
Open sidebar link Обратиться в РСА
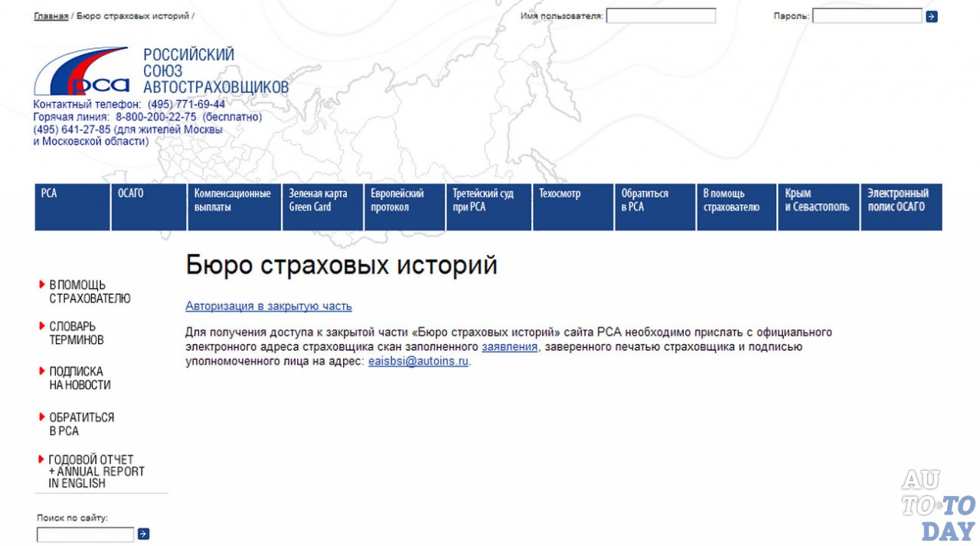(81, 424)
